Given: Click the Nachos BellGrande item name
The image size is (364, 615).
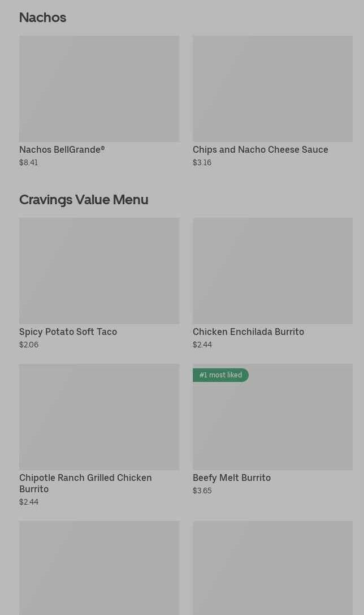Looking at the screenshot, I should tap(62, 149).
